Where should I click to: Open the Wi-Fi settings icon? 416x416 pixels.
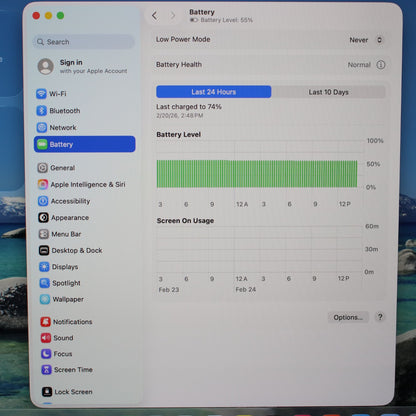tap(41, 94)
